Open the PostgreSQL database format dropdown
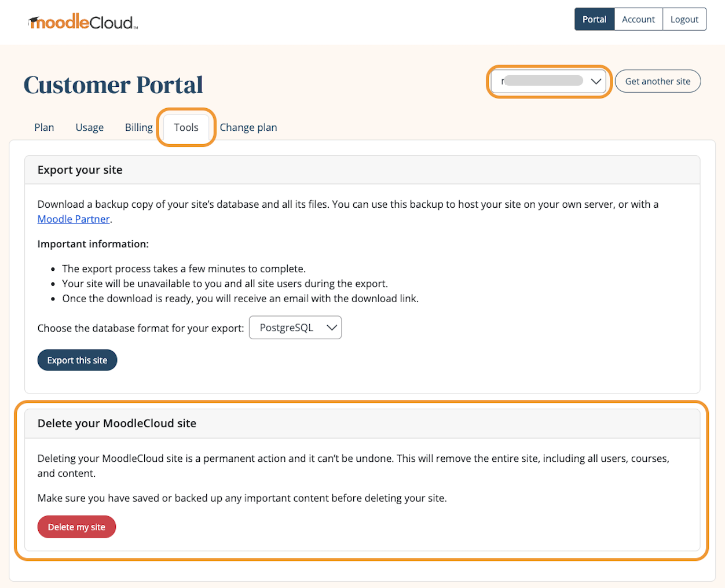This screenshot has width=725, height=588. coord(295,328)
